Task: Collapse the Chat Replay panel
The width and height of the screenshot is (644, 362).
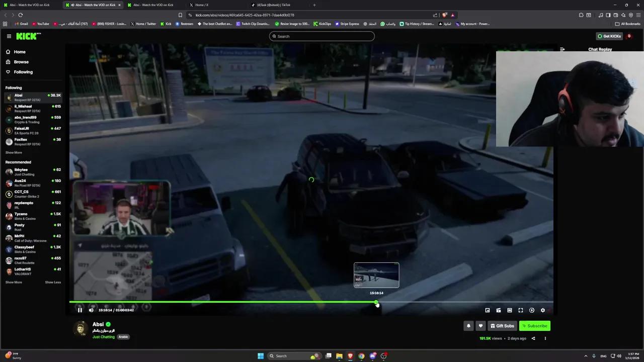Action: (x=562, y=49)
